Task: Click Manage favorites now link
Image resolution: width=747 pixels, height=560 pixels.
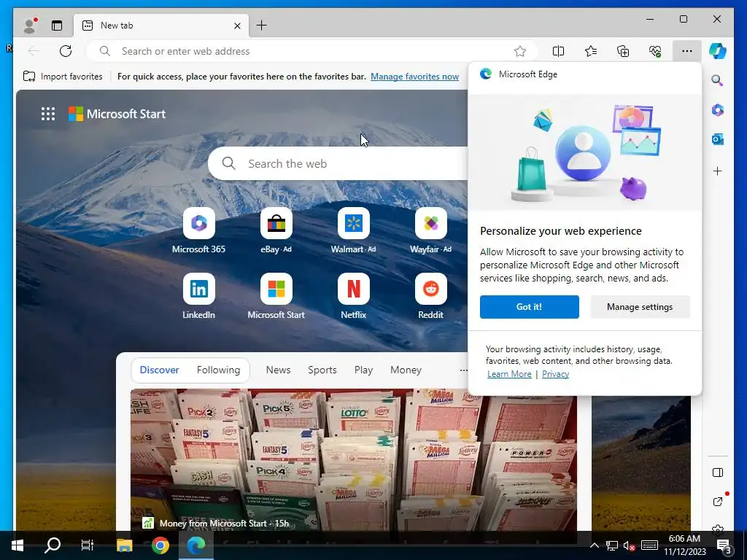Action: coord(414,76)
